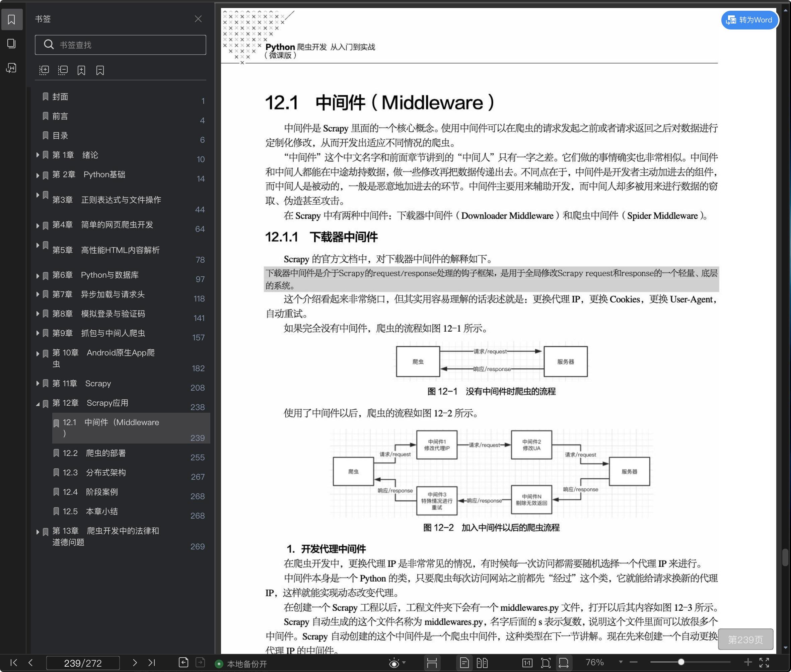This screenshot has width=791, height=672.
Task: Click the 转为Word button
Action: click(x=749, y=20)
